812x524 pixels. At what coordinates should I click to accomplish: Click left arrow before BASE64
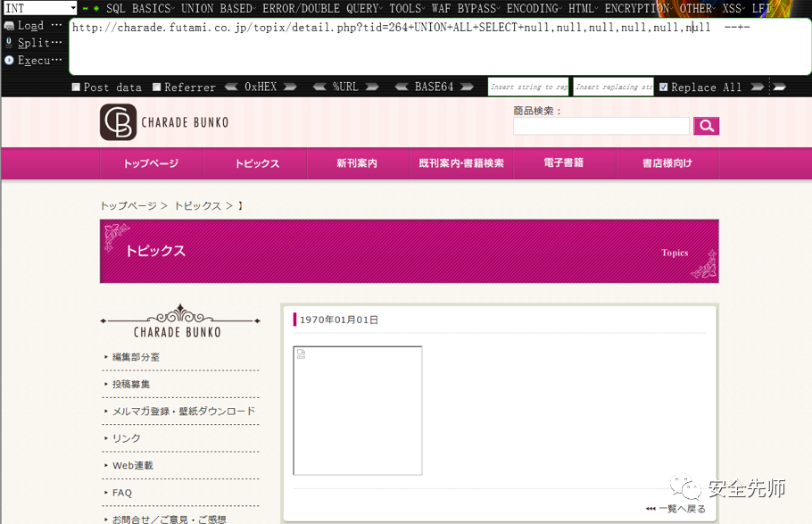point(402,87)
